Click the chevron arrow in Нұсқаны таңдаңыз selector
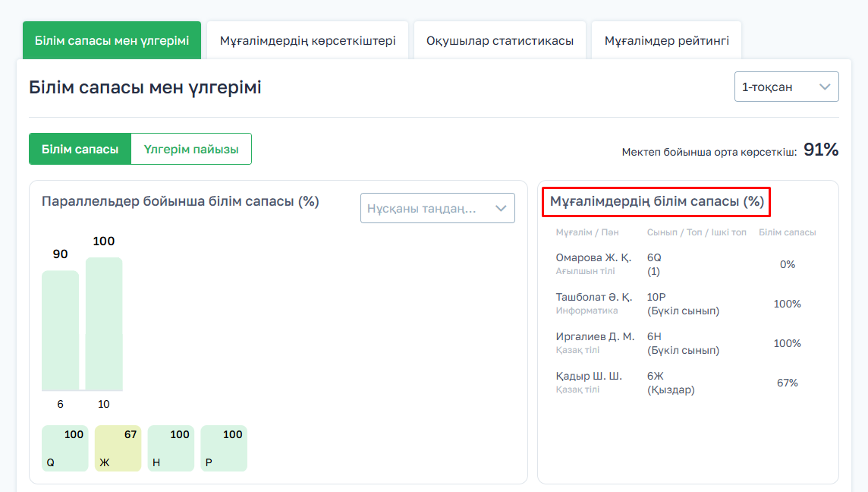 click(500, 208)
